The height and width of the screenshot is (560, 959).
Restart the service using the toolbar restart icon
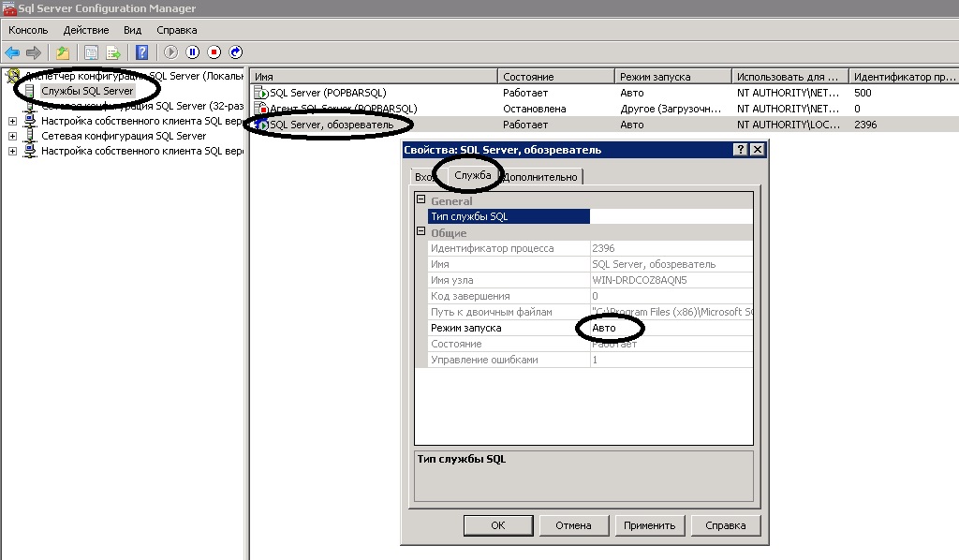click(236, 52)
